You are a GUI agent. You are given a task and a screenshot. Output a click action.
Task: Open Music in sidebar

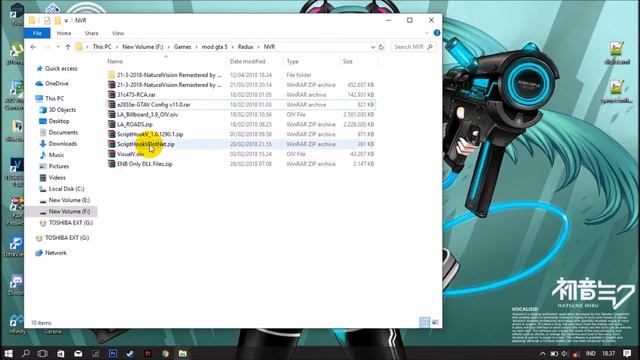tap(56, 155)
